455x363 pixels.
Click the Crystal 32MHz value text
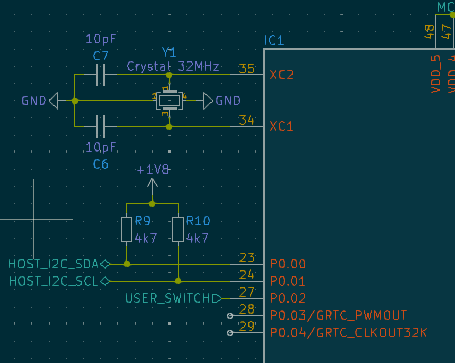173,67
